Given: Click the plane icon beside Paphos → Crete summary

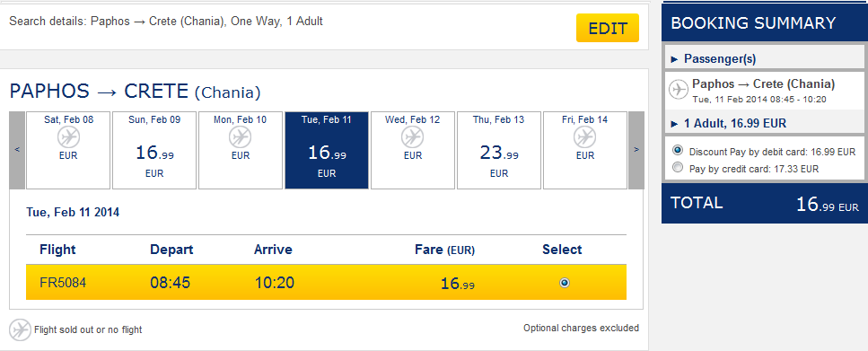Looking at the screenshot, I should [x=678, y=90].
